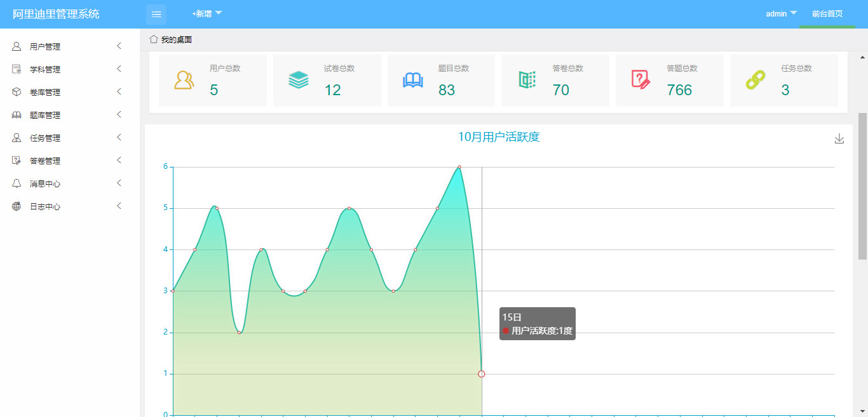Open 任务管理 sidebar menu
The height and width of the screenshot is (417, 868).
pos(70,138)
